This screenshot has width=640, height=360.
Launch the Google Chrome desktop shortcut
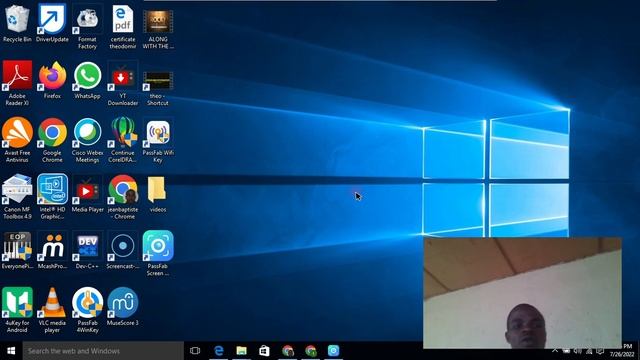[52, 140]
